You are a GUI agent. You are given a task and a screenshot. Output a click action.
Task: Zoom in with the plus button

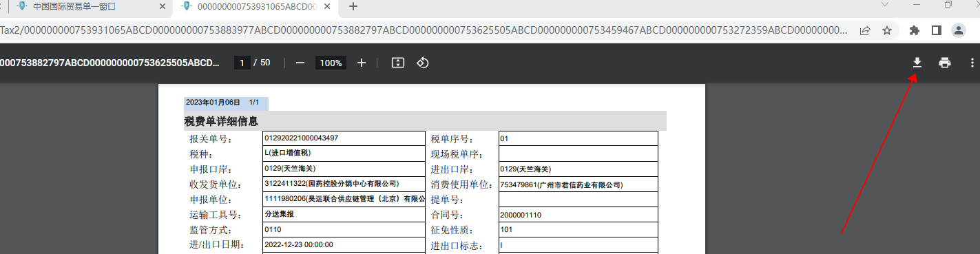point(362,63)
